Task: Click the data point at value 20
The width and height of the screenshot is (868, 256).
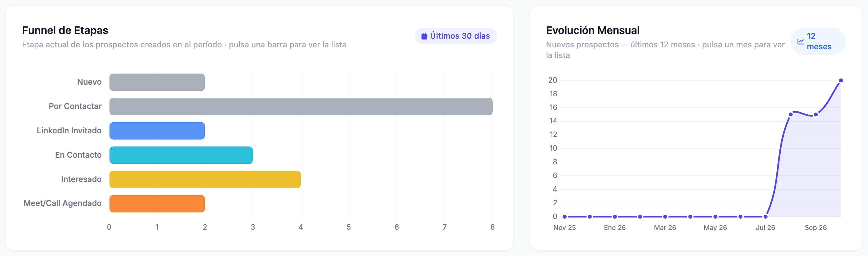Action: (x=841, y=81)
